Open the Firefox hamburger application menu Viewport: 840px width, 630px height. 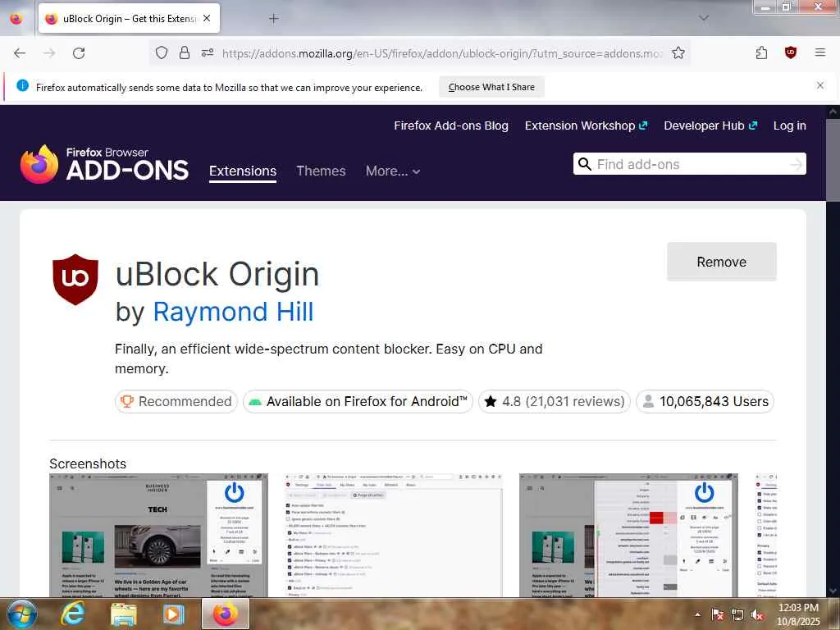(819, 52)
